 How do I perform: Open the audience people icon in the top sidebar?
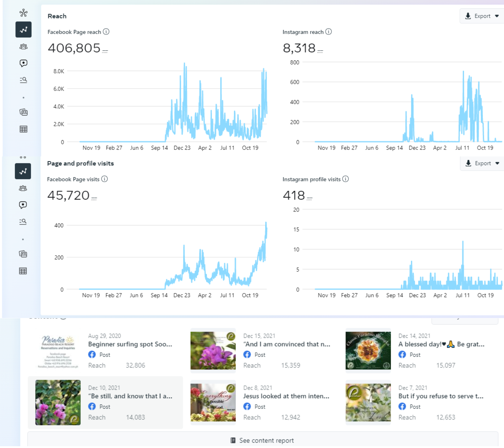click(x=23, y=46)
